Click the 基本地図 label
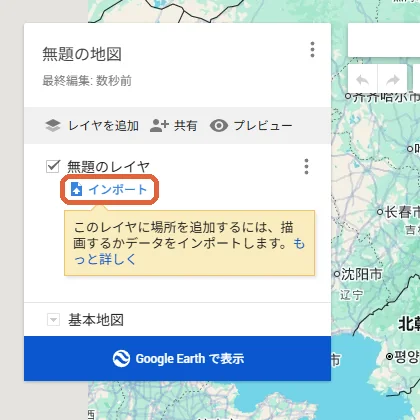The width and height of the screenshot is (420, 420). click(x=96, y=320)
